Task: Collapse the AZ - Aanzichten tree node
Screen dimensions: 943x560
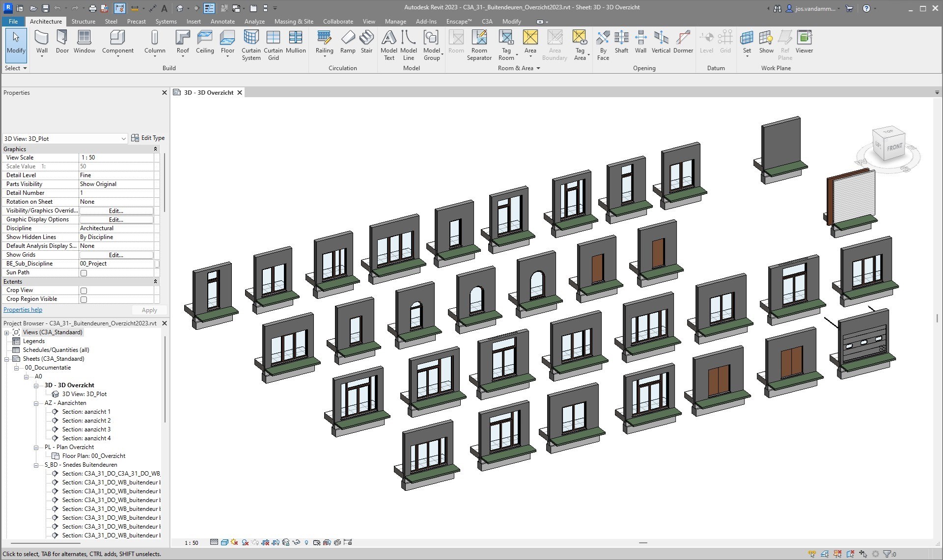Action: [36, 403]
